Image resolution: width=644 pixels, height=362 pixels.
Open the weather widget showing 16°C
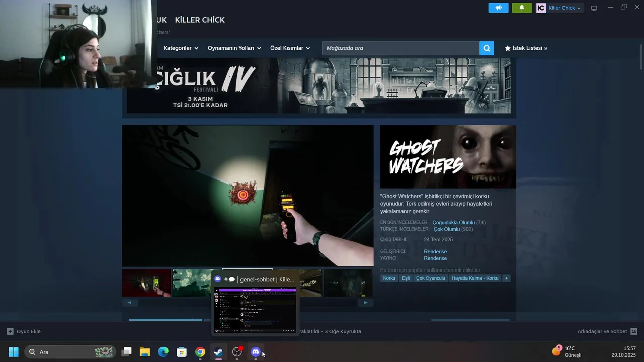tap(567, 351)
